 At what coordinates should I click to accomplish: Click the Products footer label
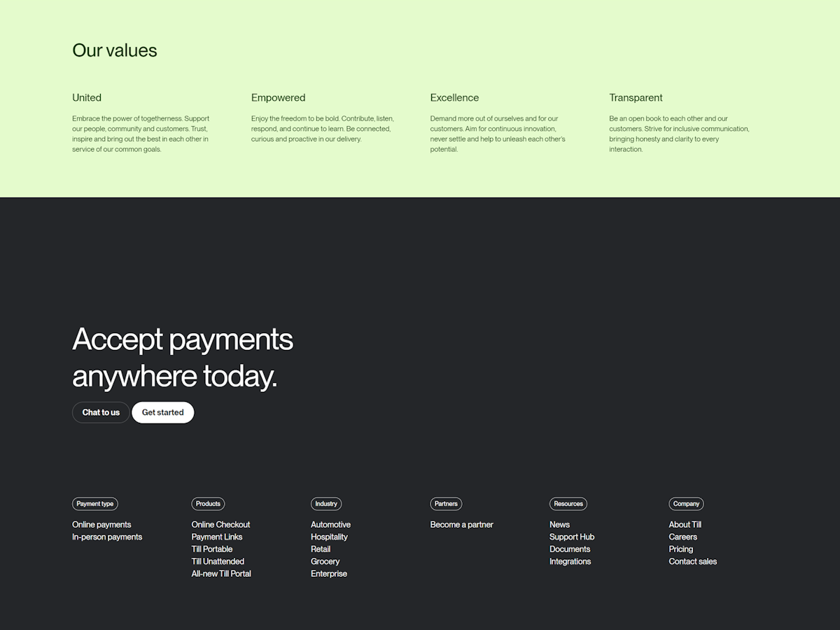pyautogui.click(x=208, y=504)
